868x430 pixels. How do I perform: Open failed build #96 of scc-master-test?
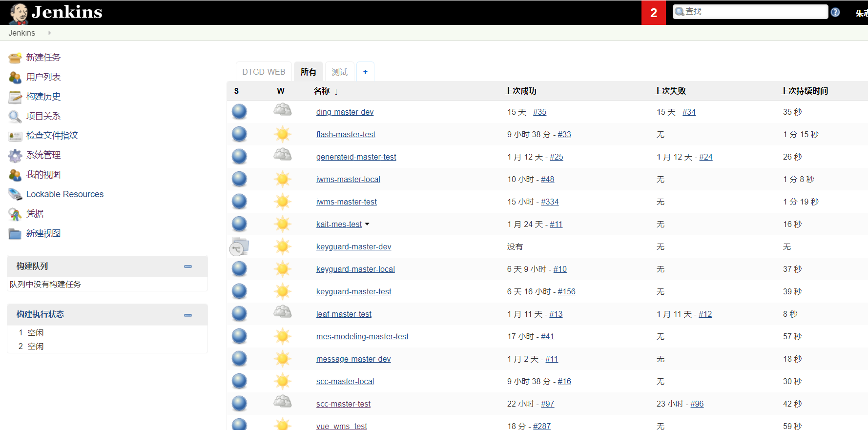[697, 404]
